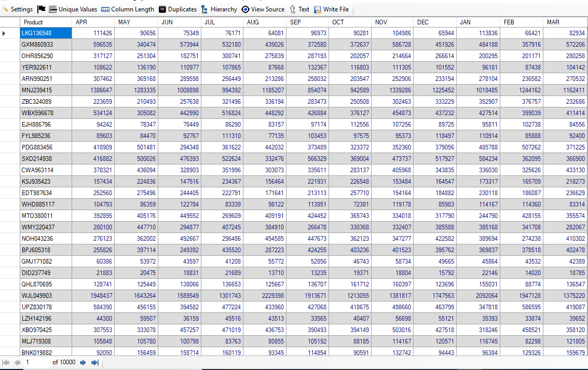
Task: Select product cell MNJ239415
Action: tap(46, 90)
